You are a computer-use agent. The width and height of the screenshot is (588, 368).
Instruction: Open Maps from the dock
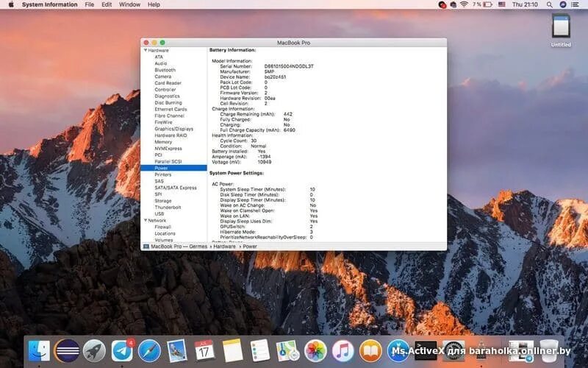pyautogui.click(x=287, y=351)
